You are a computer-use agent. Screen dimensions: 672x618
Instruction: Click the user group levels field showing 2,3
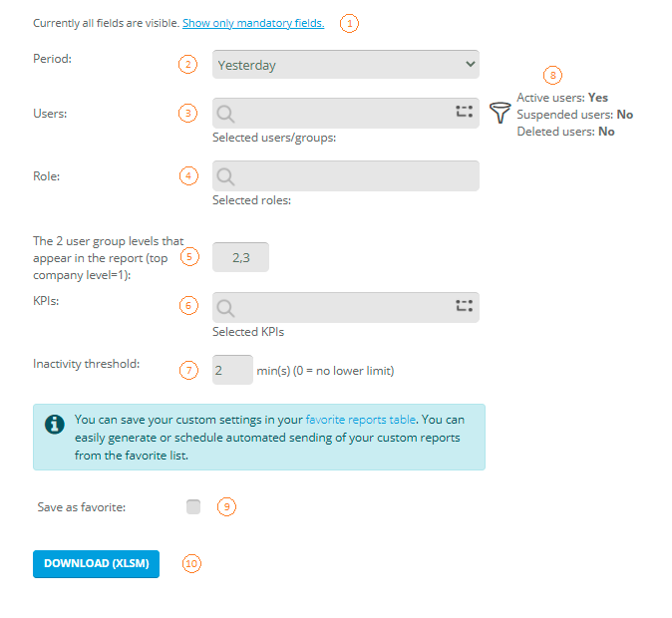click(x=240, y=257)
